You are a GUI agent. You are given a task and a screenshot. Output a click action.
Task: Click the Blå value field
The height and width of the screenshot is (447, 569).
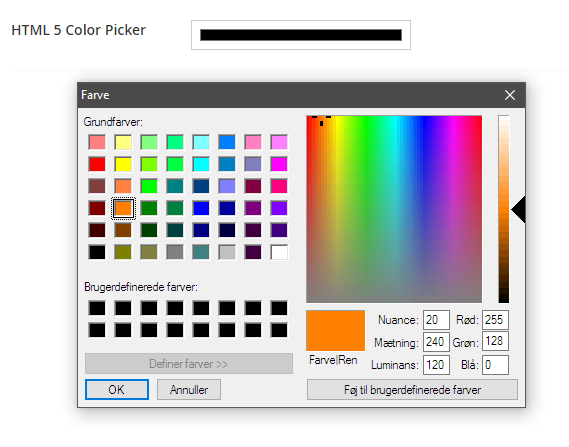(x=495, y=365)
